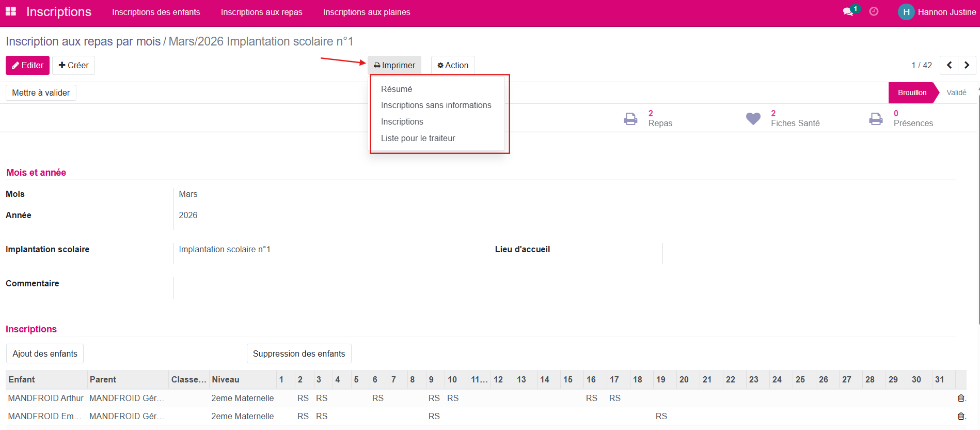Go to next record arrow
The width and height of the screenshot is (980, 430).
point(967,65)
